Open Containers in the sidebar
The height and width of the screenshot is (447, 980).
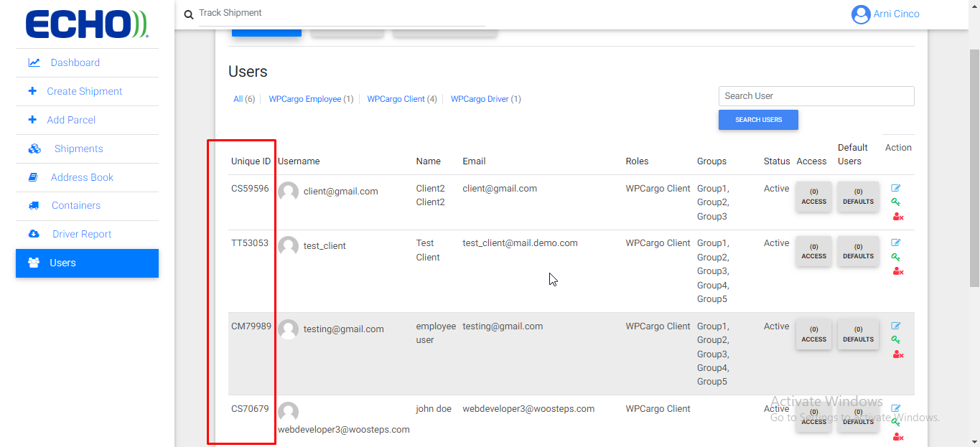pos(87,205)
